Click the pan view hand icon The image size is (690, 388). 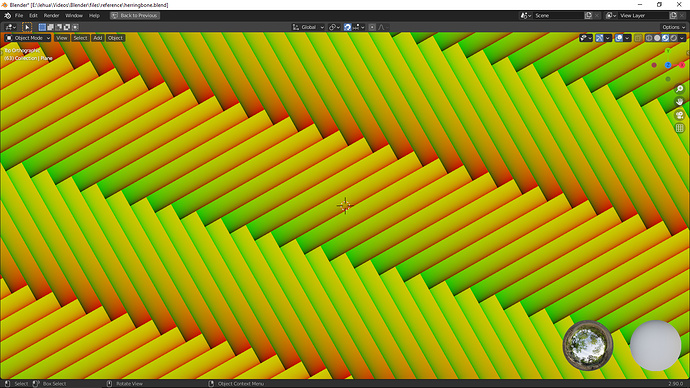pos(680,102)
